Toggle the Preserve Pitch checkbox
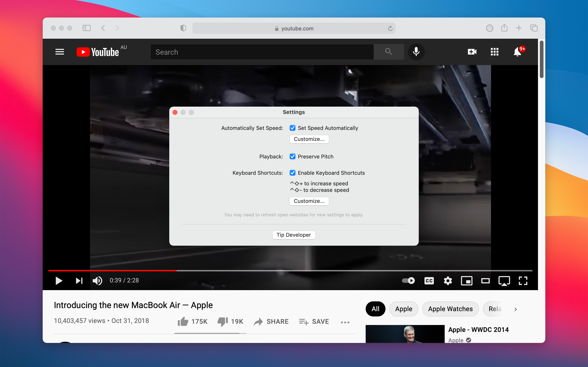The image size is (588, 367). pyautogui.click(x=293, y=157)
